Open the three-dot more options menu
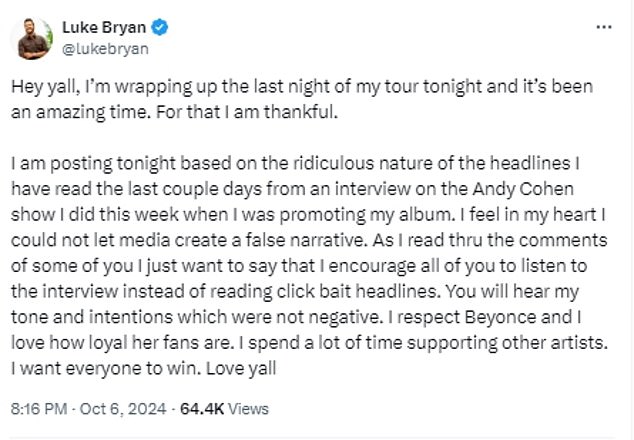Viewport: 634px width, 440px height. (x=604, y=27)
